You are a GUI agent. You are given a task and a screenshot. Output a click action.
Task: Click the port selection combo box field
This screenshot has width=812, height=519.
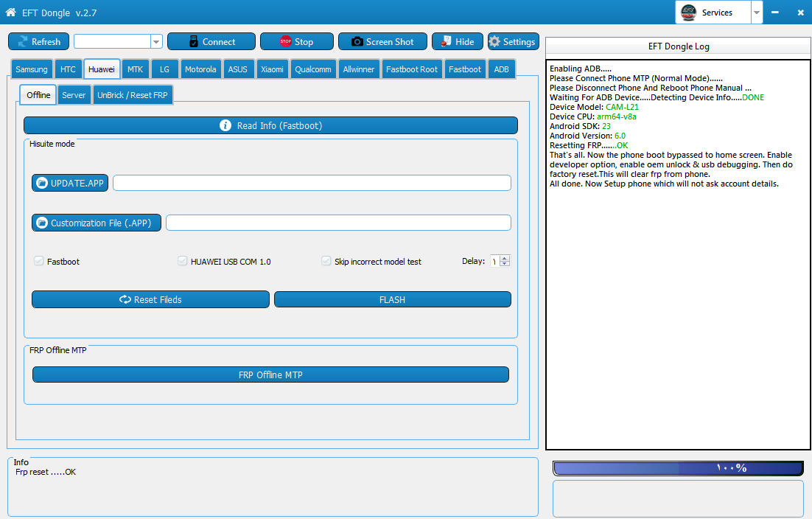(113, 41)
